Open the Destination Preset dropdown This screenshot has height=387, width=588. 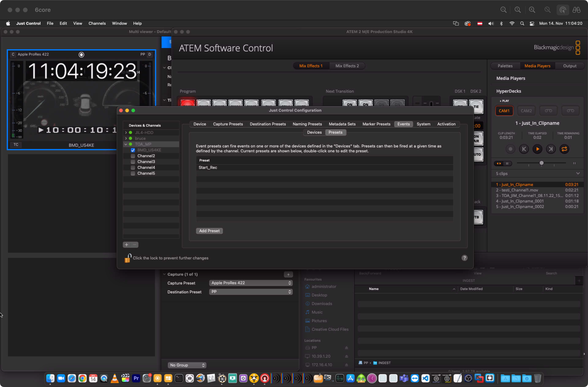coord(251,292)
